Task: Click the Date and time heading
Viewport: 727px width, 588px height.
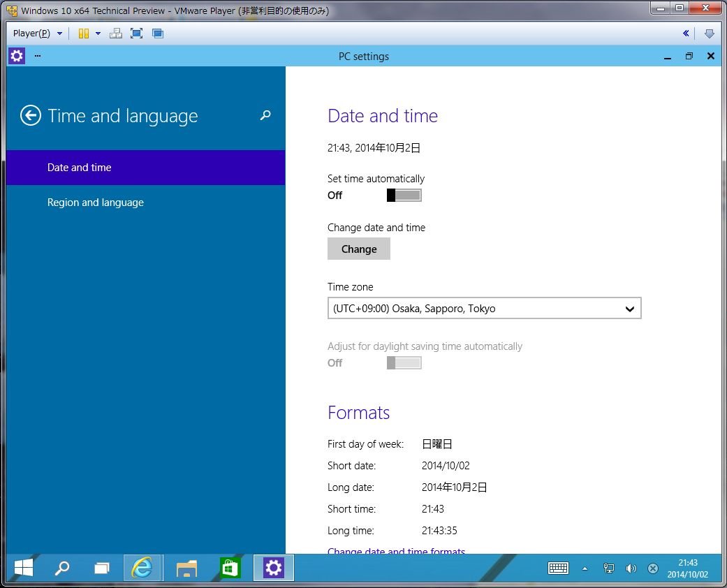Action: (383, 115)
